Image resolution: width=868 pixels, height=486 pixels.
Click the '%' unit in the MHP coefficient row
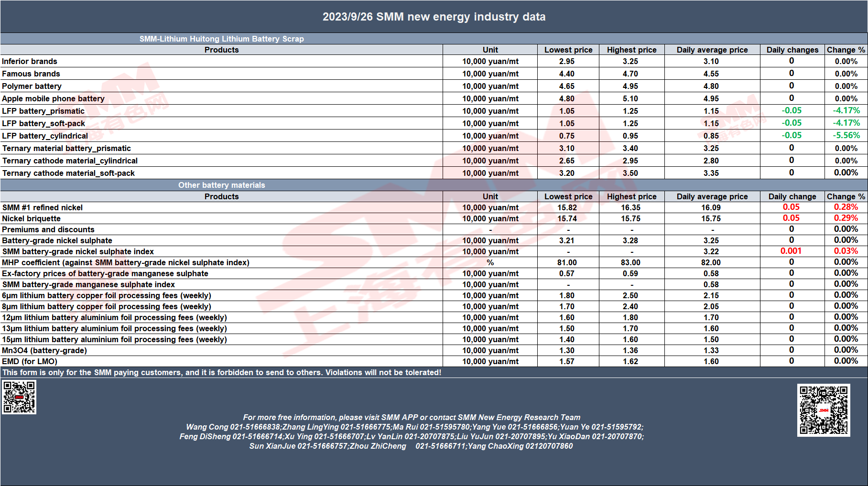coord(490,262)
